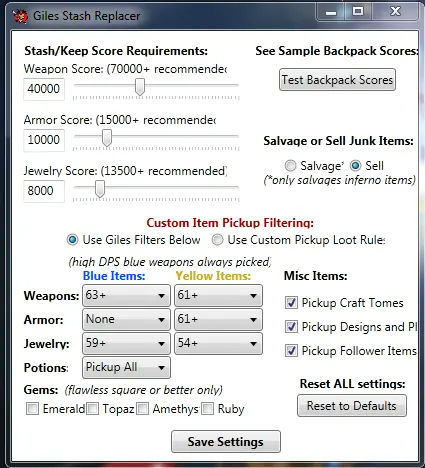Viewport: 425px width, 468px height.
Task: Click the Armor Score slider thumb
Action: [x=107, y=138]
